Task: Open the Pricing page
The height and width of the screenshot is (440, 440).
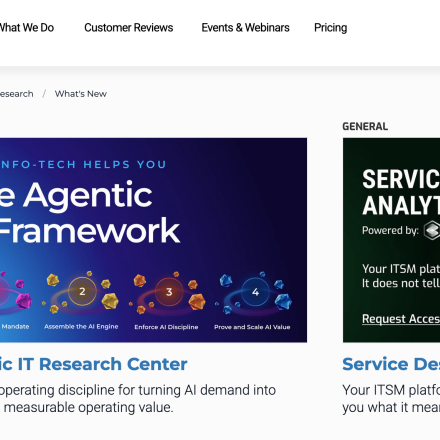Action: [331, 28]
